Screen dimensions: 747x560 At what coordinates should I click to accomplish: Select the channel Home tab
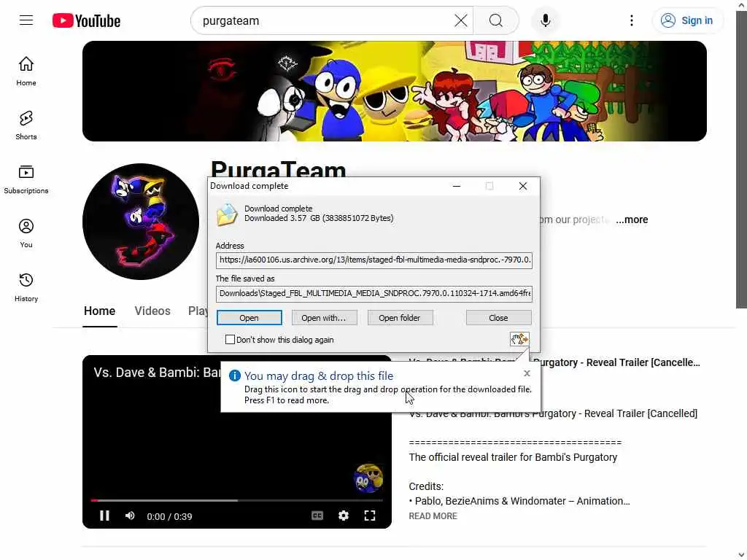point(99,311)
